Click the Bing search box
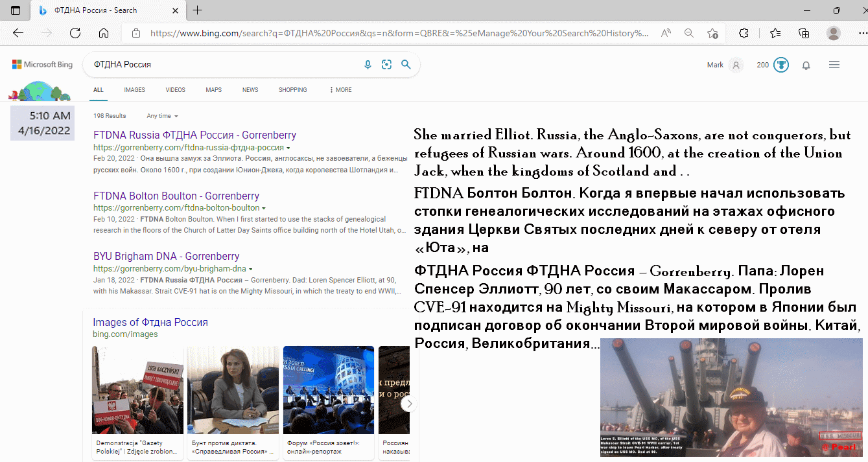Image resolution: width=868 pixels, height=462 pixels. coord(224,65)
